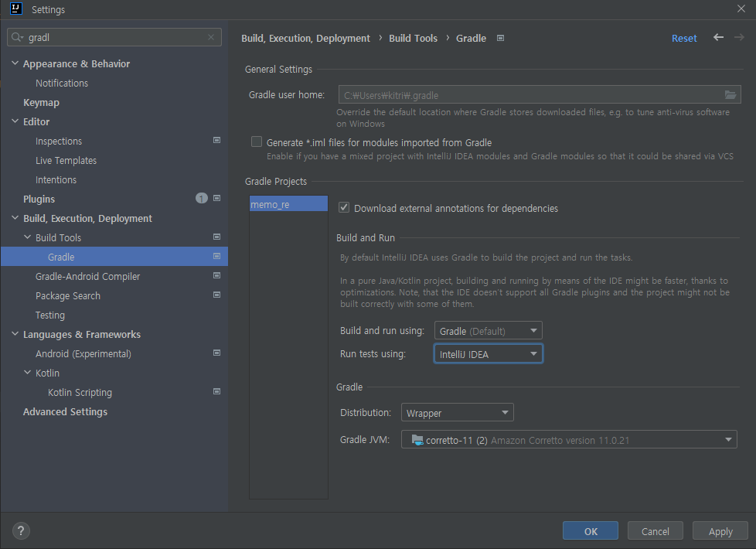Enable generating *.iml files for Gradle modules

click(256, 142)
